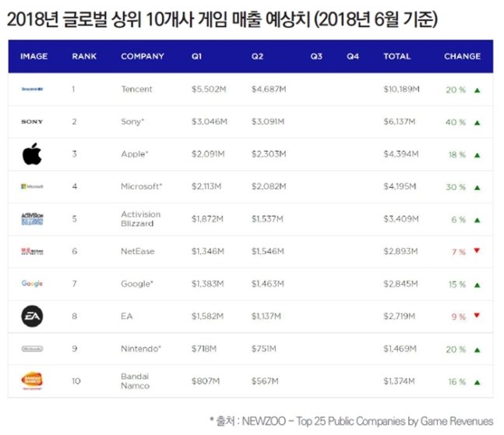
Task: Click the Google logo image
Action: pos(32,284)
